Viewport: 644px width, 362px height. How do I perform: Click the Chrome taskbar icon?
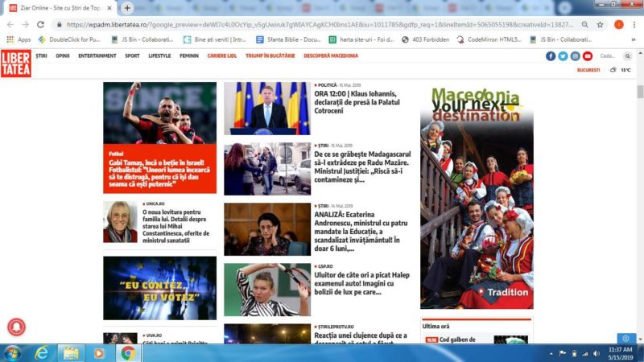[128, 353]
